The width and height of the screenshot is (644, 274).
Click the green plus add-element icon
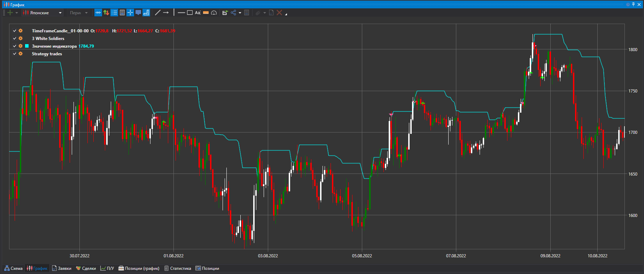coord(10,13)
